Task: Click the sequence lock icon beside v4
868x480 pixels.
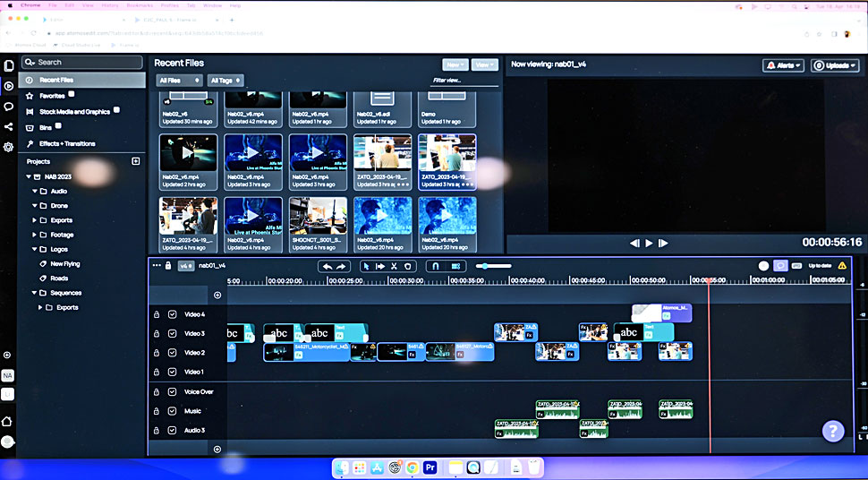Action: point(168,266)
